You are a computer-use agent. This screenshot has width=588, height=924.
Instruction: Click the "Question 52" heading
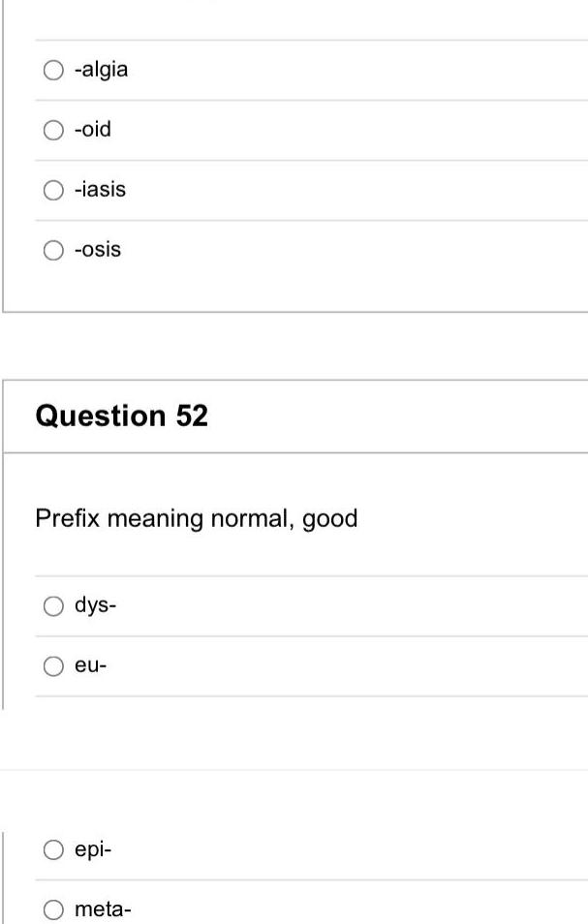pos(121,416)
